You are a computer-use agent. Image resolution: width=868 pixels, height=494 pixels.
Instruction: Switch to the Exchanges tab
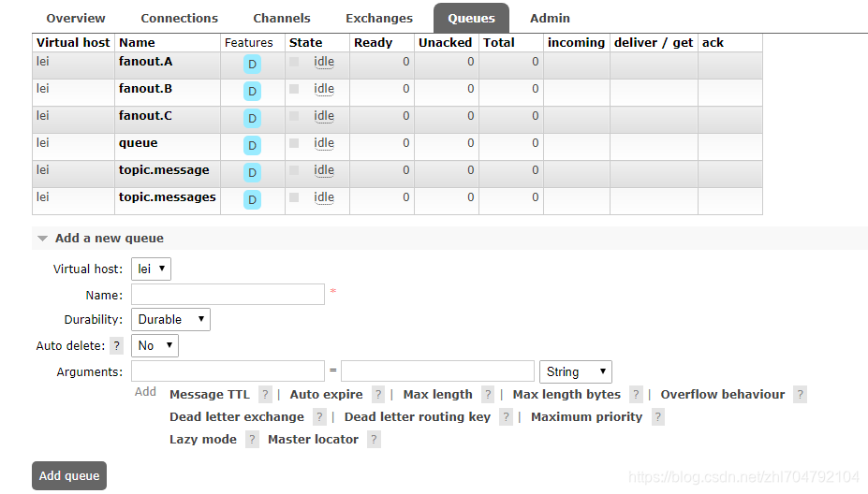379,19
